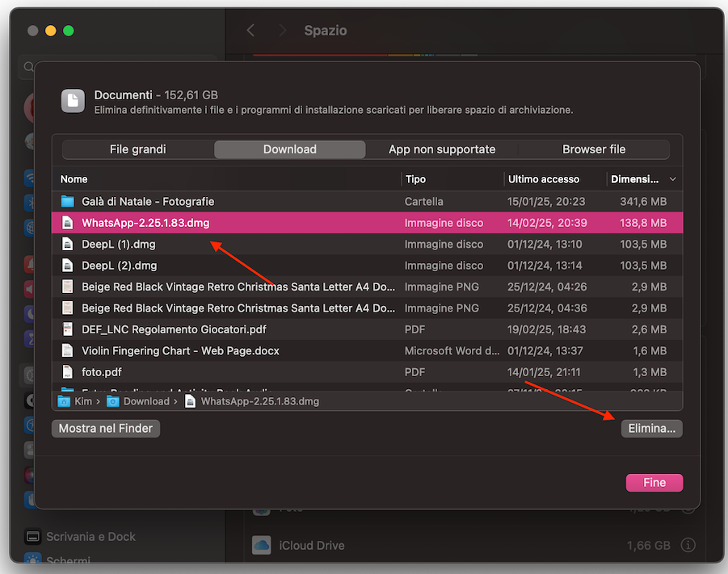Expand the sort chevron on Dimensione column
The image size is (728, 574).
coord(673,179)
